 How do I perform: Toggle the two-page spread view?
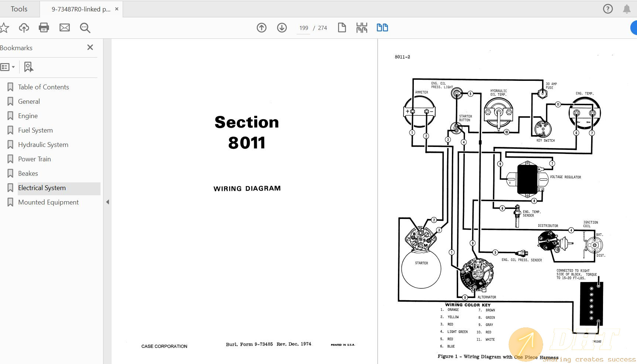pos(382,27)
